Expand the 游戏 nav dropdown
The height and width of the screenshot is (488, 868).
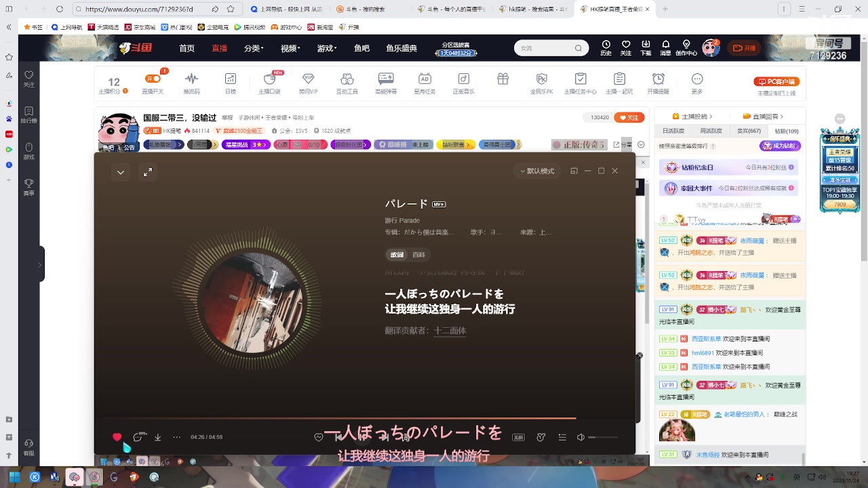(x=326, y=48)
